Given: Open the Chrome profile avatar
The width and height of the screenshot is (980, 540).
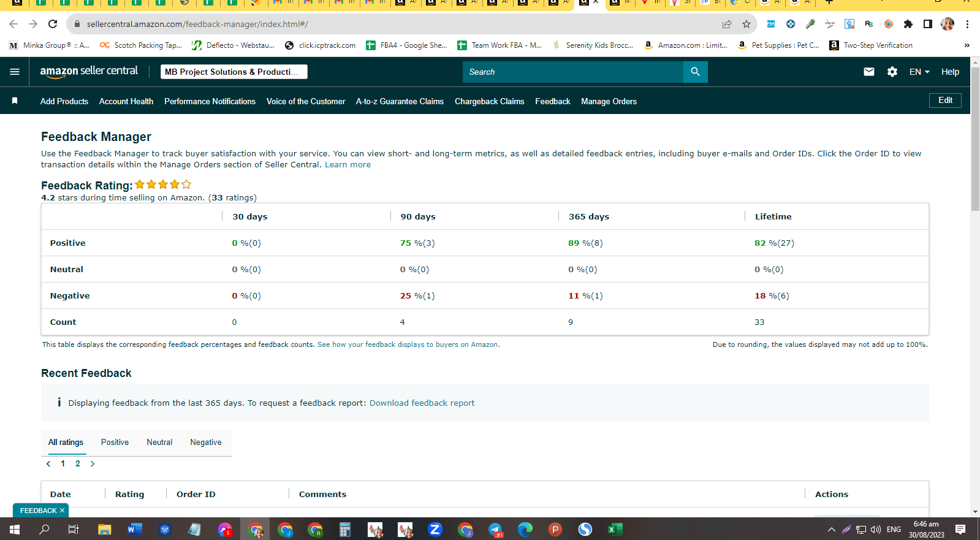Looking at the screenshot, I should (x=948, y=24).
